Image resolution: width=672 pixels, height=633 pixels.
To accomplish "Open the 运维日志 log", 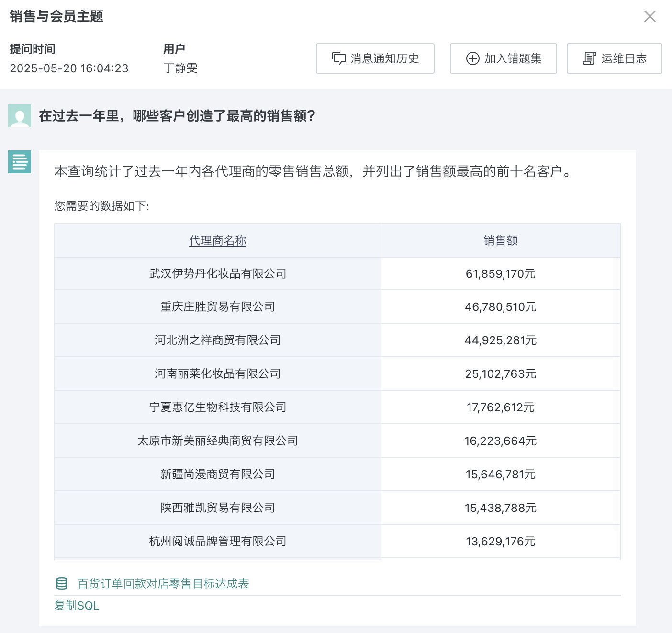I will click(615, 58).
